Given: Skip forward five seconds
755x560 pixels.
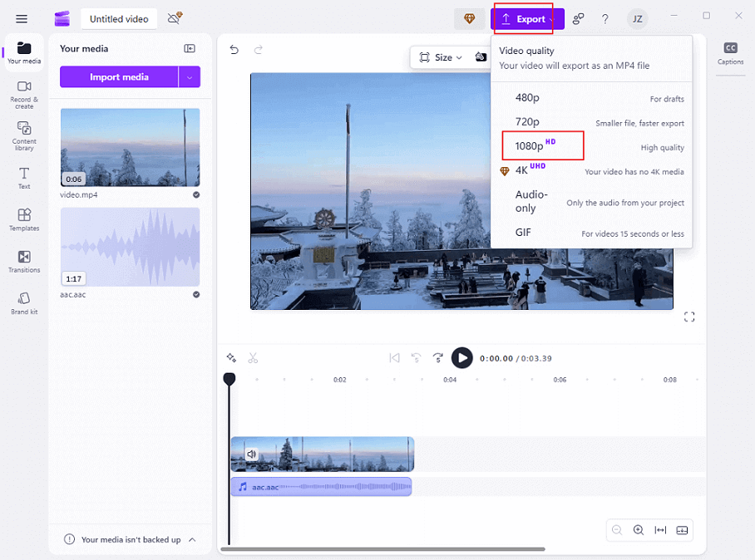Looking at the screenshot, I should (x=437, y=358).
